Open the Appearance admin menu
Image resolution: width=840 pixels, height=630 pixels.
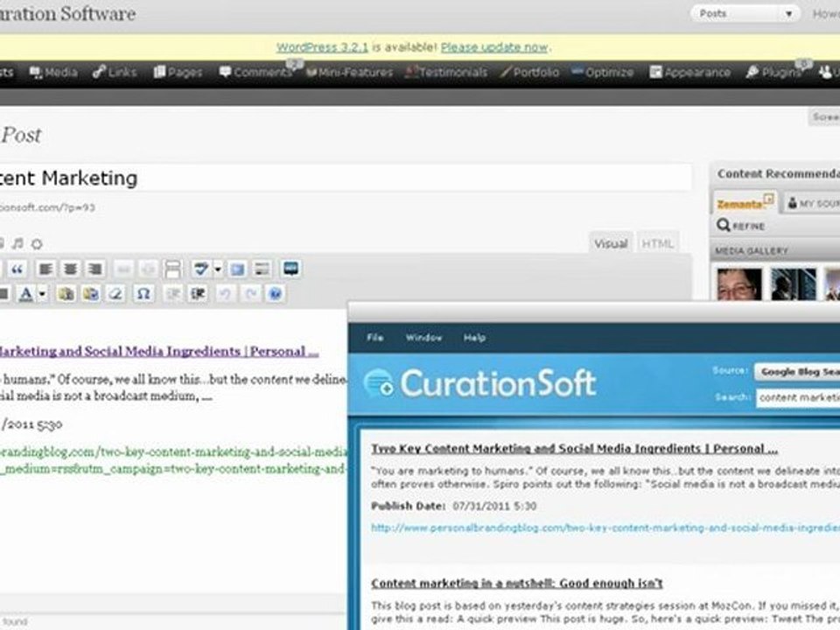pyautogui.click(x=690, y=73)
